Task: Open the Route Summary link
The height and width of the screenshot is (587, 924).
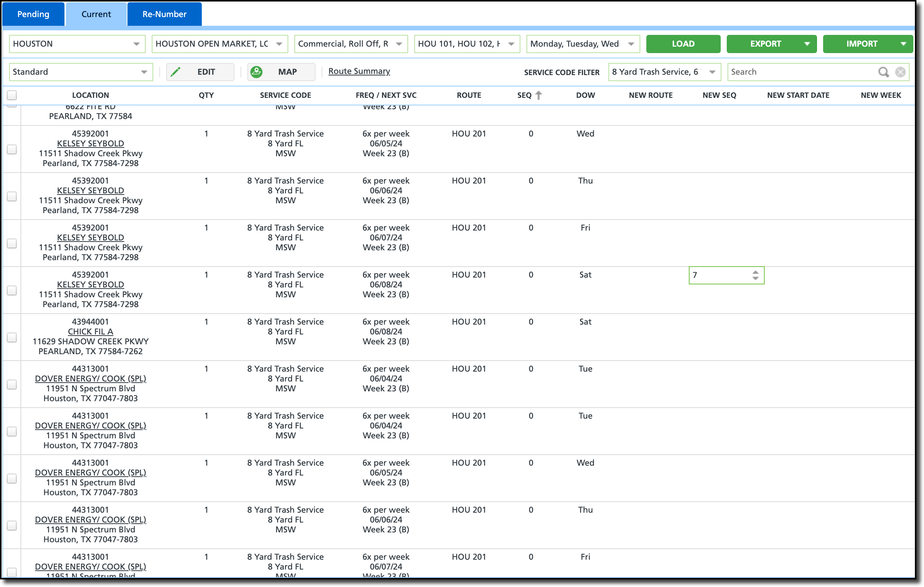Action: click(359, 71)
